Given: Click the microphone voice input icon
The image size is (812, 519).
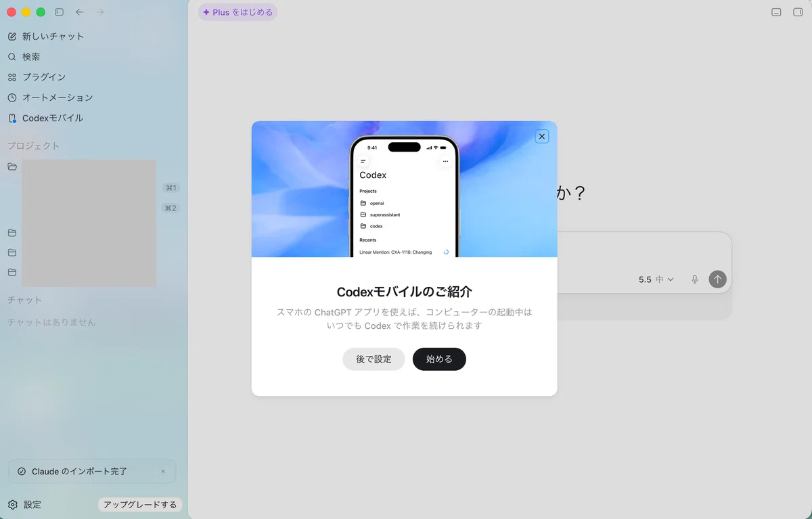Looking at the screenshot, I should [x=694, y=279].
